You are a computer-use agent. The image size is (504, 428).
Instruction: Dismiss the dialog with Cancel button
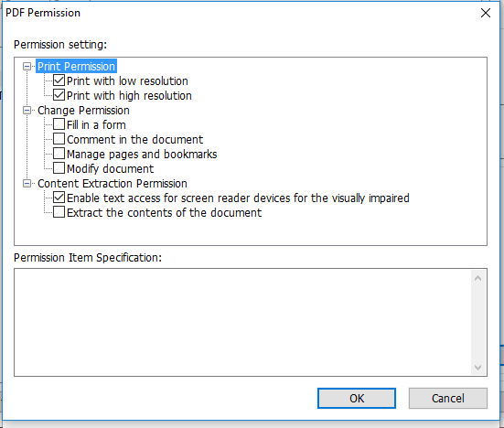(448, 399)
